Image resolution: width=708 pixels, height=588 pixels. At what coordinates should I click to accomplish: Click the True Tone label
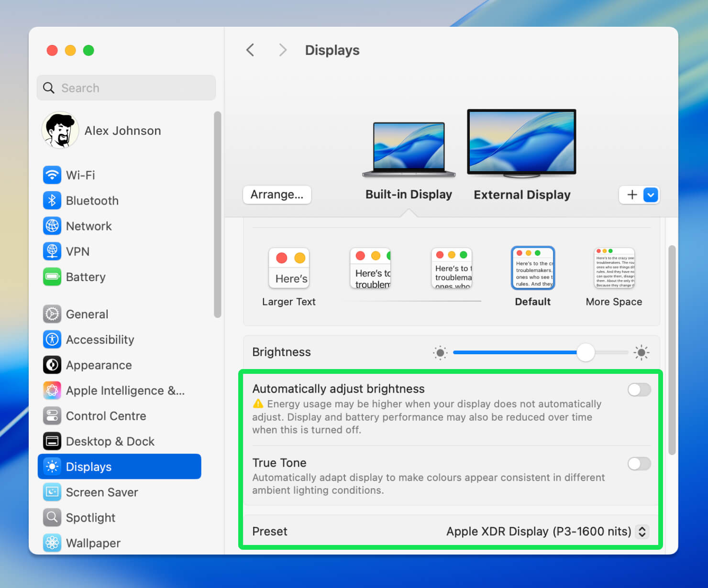click(x=279, y=463)
